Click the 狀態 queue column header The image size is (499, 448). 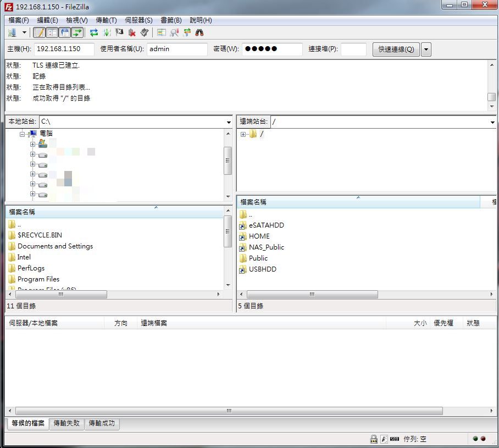tap(479, 323)
